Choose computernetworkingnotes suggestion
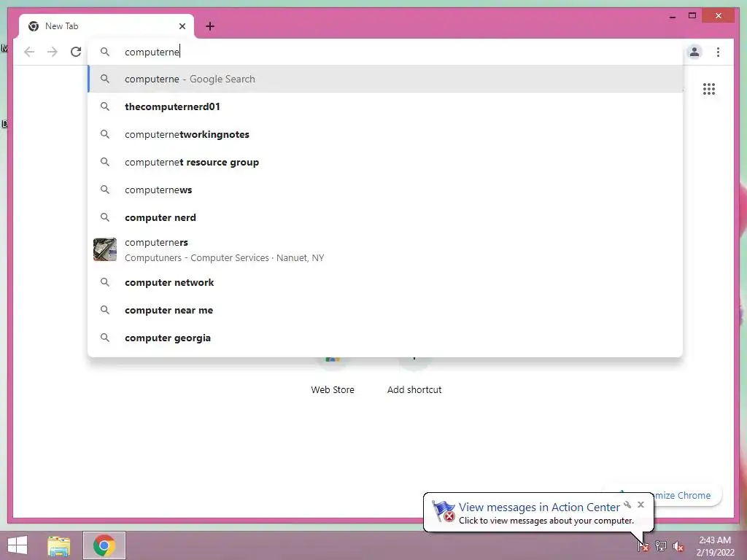Image resolution: width=747 pixels, height=560 pixels. click(x=385, y=134)
